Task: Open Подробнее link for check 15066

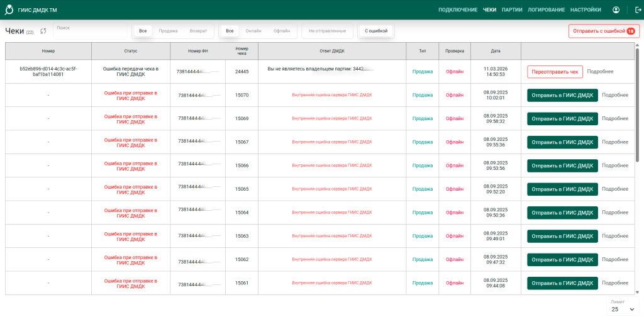Action: pos(614,165)
